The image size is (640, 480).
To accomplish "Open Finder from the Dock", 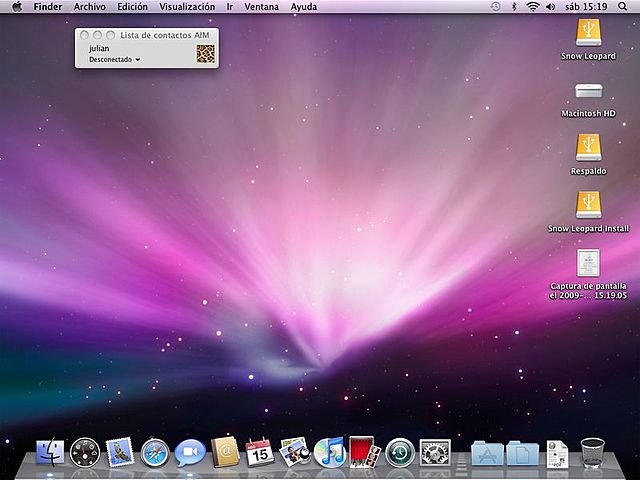I will click(50, 452).
